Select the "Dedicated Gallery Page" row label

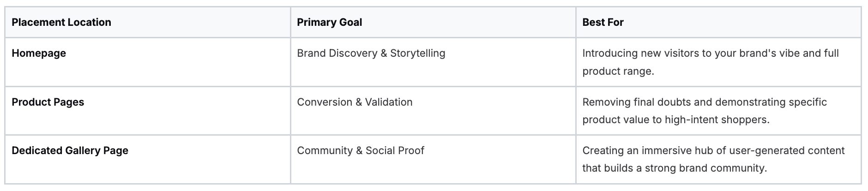[x=70, y=150]
